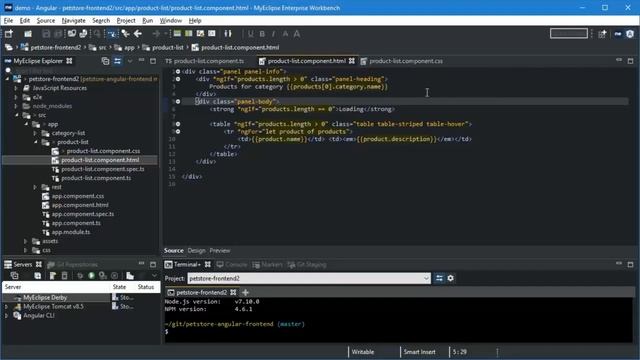Close the Terminal+ view
640x360 pixels.
(208, 264)
